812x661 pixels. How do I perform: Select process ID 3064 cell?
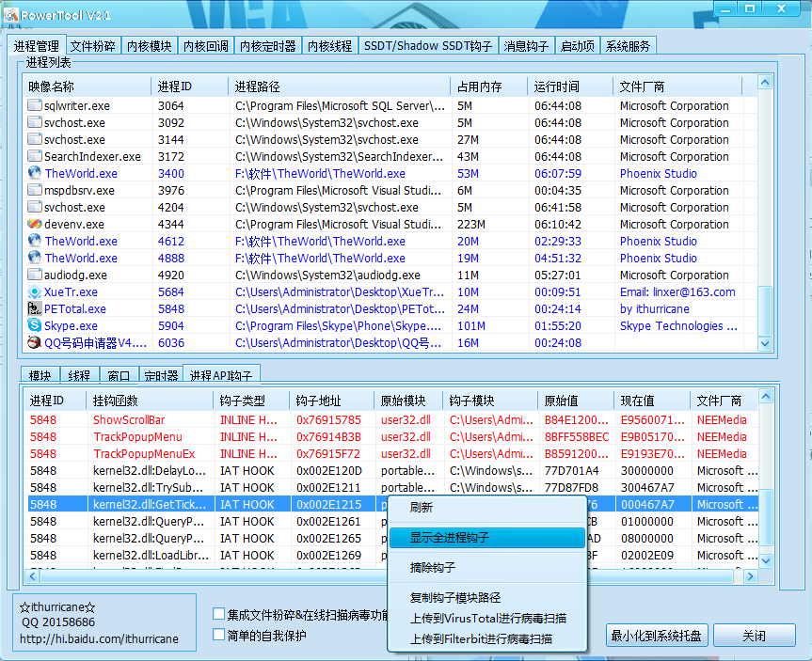(171, 105)
